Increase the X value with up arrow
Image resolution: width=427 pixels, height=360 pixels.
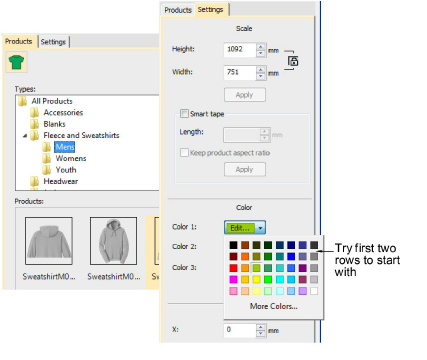click(x=261, y=327)
